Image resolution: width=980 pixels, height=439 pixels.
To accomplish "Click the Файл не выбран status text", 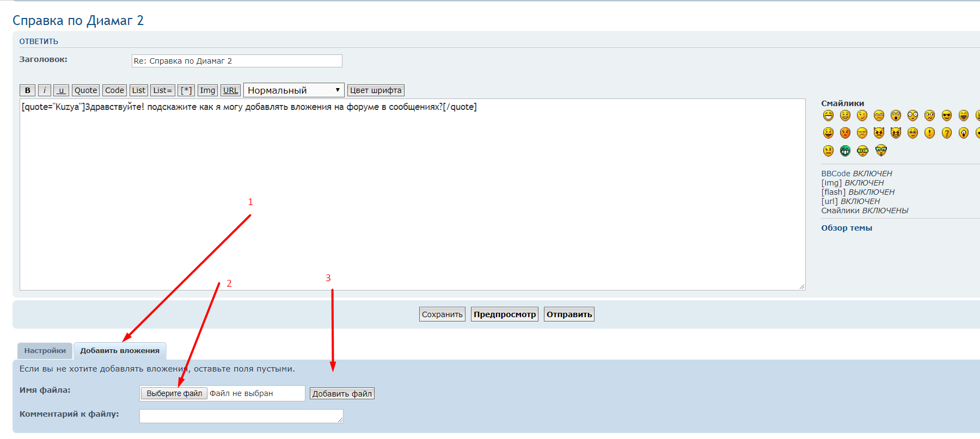I will pyautogui.click(x=241, y=393).
